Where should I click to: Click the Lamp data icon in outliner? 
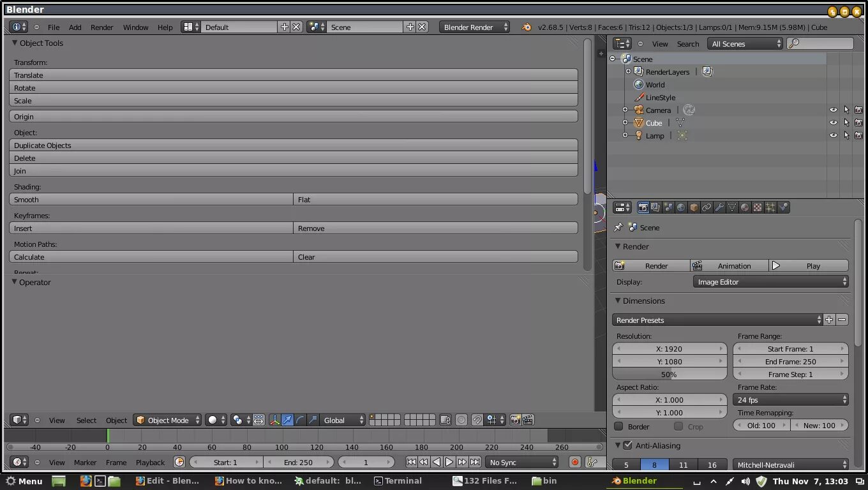point(682,136)
